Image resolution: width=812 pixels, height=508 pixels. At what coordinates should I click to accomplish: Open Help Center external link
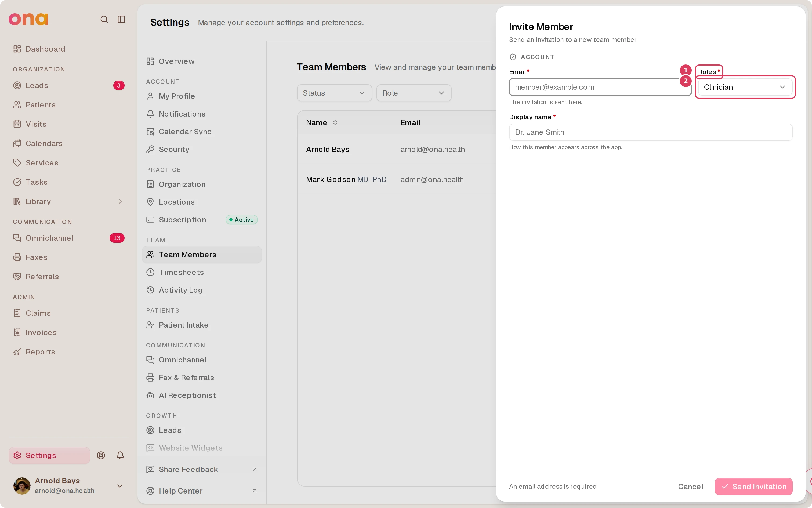(x=202, y=491)
